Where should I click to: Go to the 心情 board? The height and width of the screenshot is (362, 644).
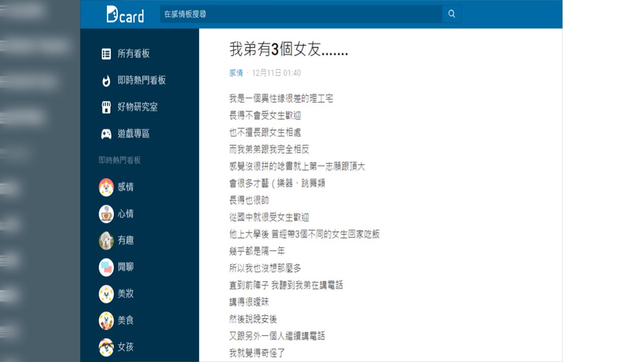pos(126,214)
